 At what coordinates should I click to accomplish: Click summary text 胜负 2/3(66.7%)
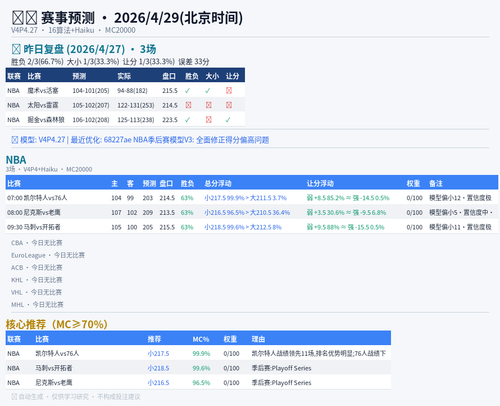tap(37, 62)
